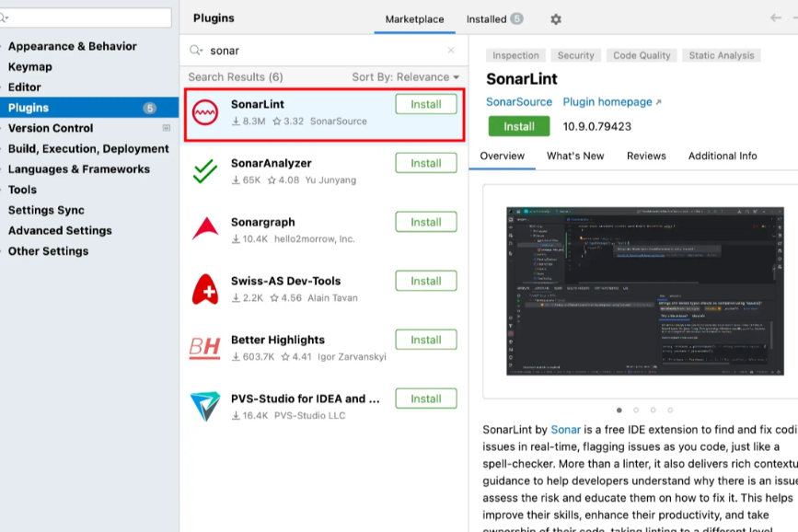Select the Sonargraph plugin name
This screenshot has height=532, width=798.
pyautogui.click(x=262, y=222)
